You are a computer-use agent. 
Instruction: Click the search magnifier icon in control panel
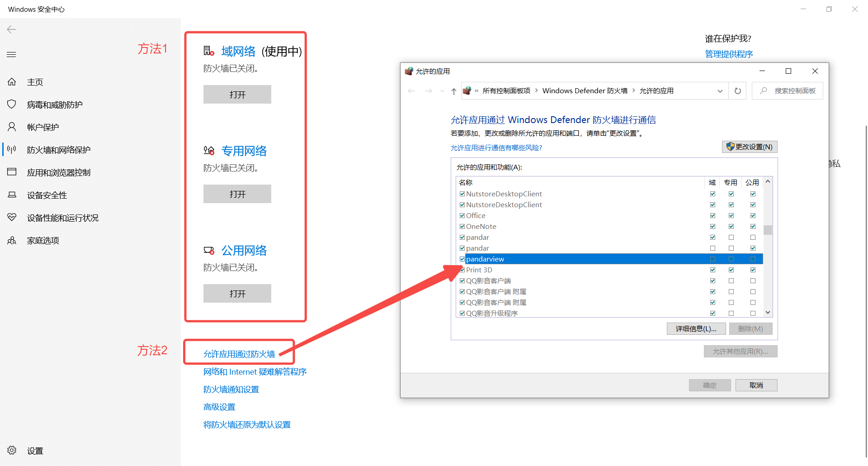(x=764, y=90)
